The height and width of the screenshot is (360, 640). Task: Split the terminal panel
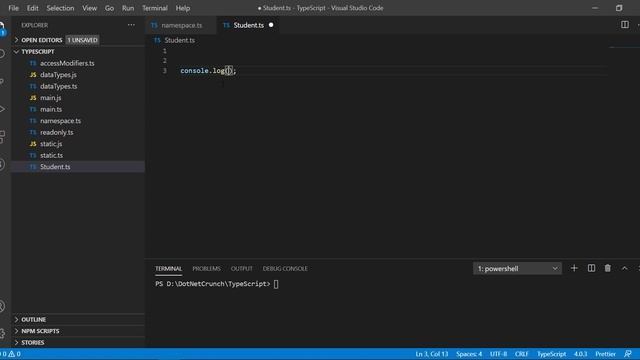tap(591, 268)
